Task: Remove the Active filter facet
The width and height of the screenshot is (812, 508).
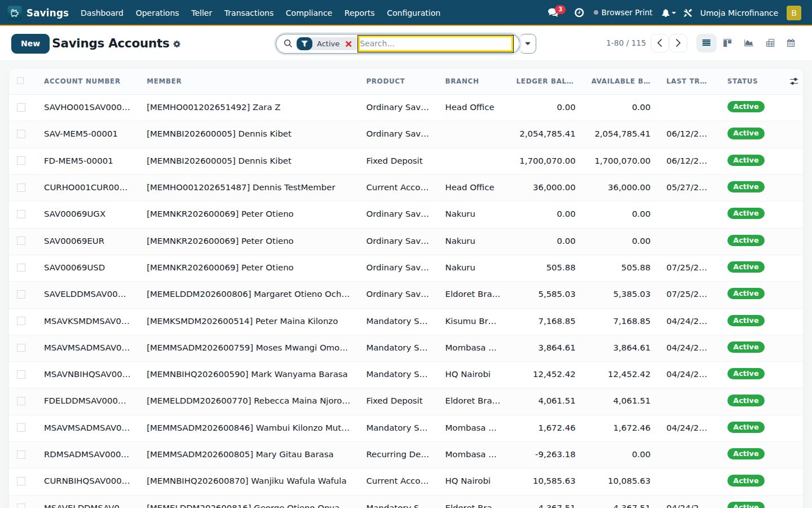Action: click(x=348, y=43)
